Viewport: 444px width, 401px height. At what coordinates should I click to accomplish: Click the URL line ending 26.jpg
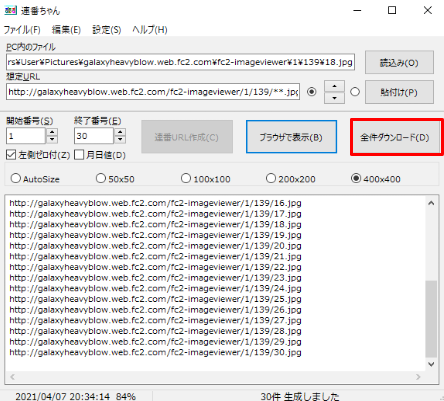[x=155, y=310]
